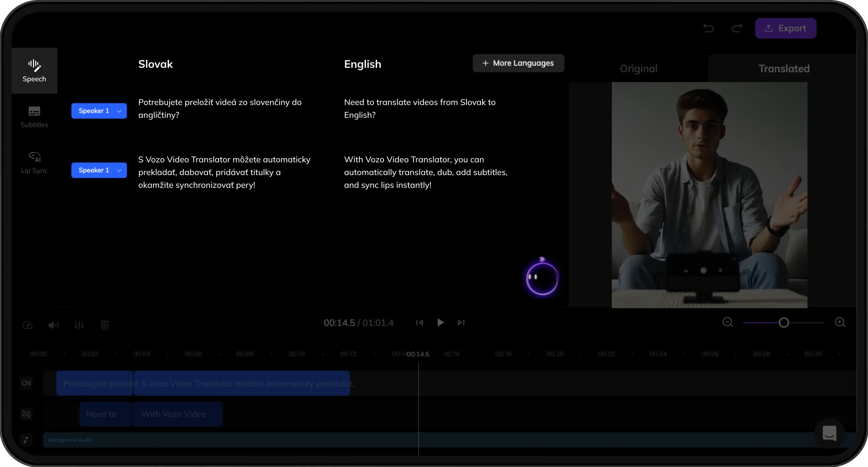Click the Slovak column header
Image resolution: width=868 pixels, height=467 pixels.
(x=155, y=64)
